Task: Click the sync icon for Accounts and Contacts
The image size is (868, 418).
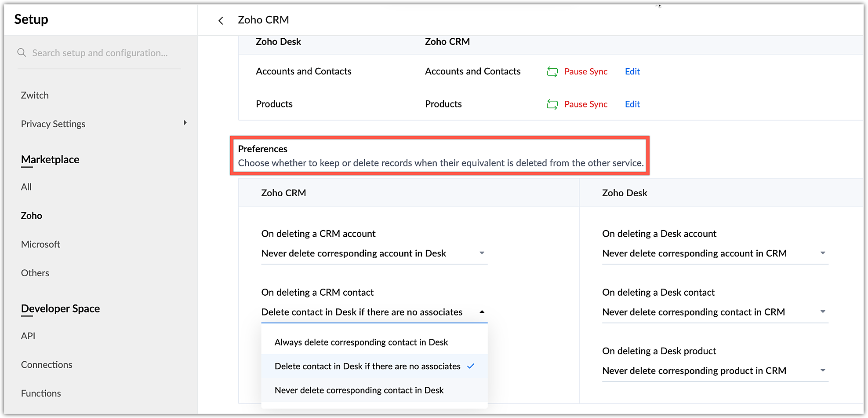Action: tap(552, 72)
